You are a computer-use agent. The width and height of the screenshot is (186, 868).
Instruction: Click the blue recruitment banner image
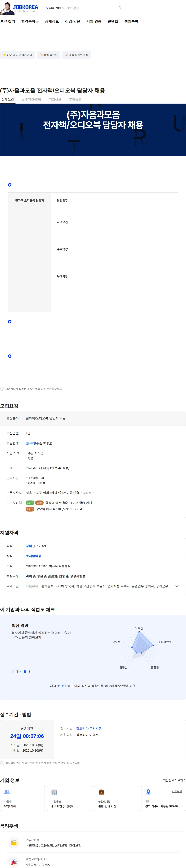pyautogui.click(x=93, y=130)
